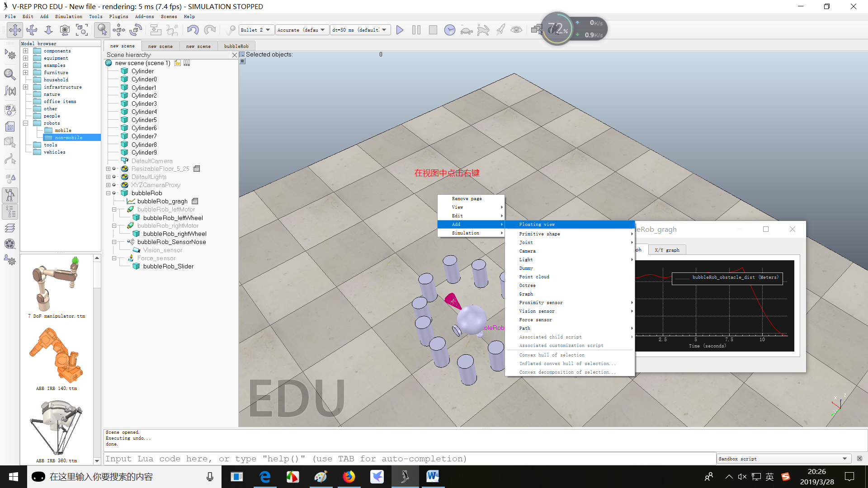The height and width of the screenshot is (488, 868).
Task: Select the object/item shift tool
Action: click(x=119, y=30)
